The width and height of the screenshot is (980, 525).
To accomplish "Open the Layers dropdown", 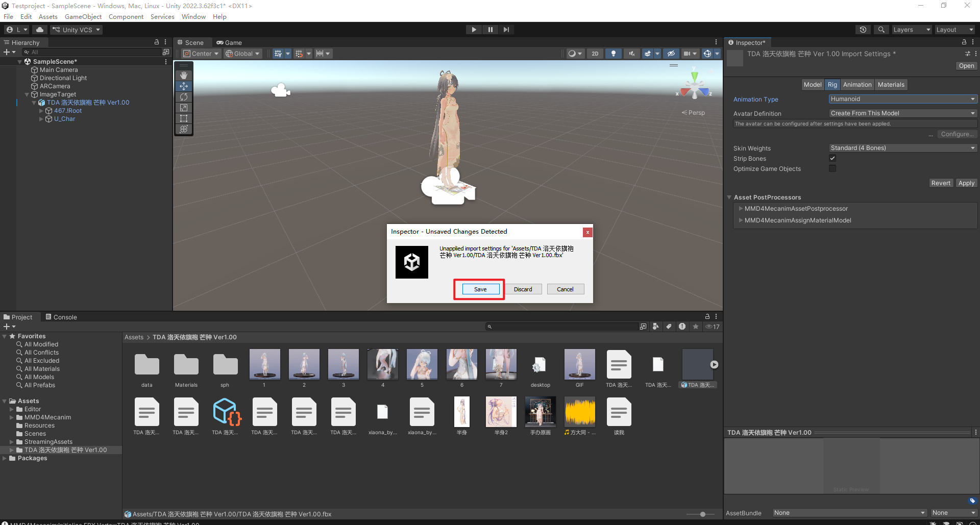I will 912,30.
